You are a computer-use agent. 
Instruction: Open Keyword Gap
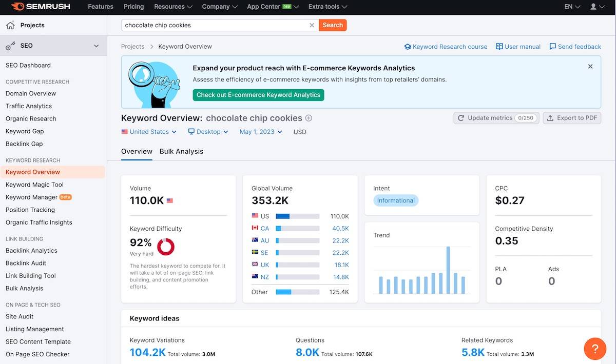[25, 131]
